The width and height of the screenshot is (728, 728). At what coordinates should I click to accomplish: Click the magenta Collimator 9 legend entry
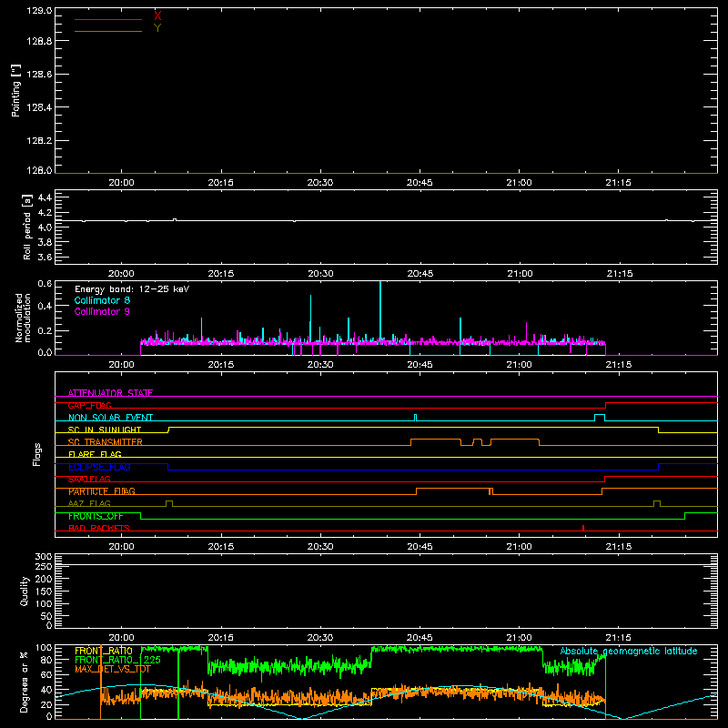tap(102, 311)
